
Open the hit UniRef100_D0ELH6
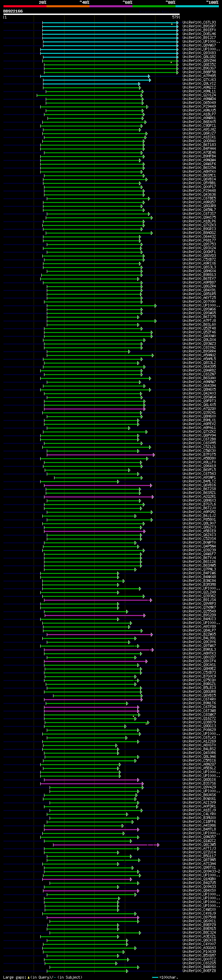[x=199, y=34]
